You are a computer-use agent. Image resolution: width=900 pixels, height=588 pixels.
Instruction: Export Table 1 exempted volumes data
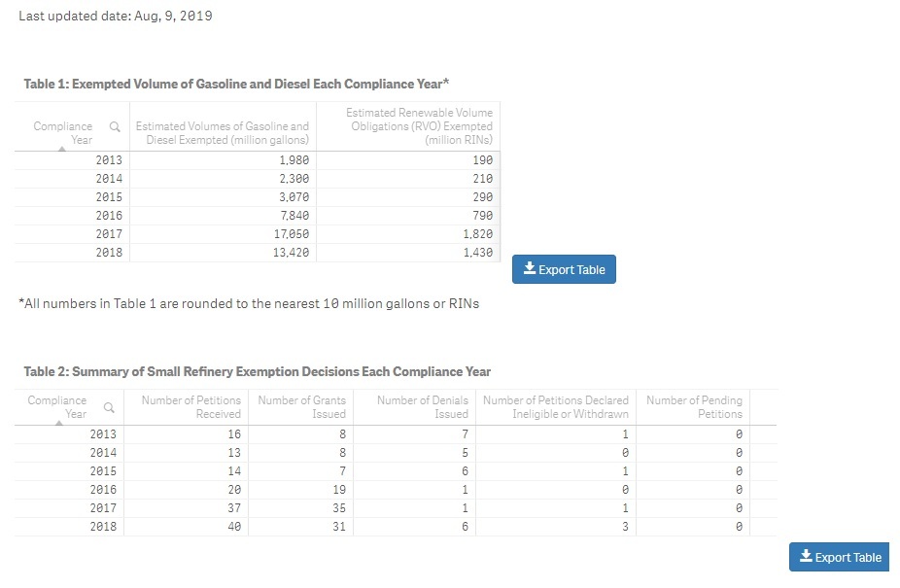coord(564,269)
